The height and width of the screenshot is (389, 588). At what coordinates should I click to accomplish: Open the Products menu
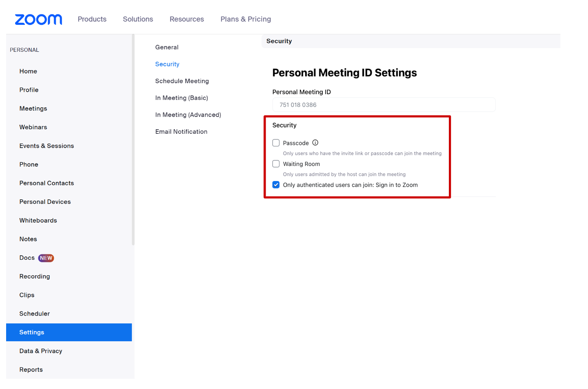92,19
